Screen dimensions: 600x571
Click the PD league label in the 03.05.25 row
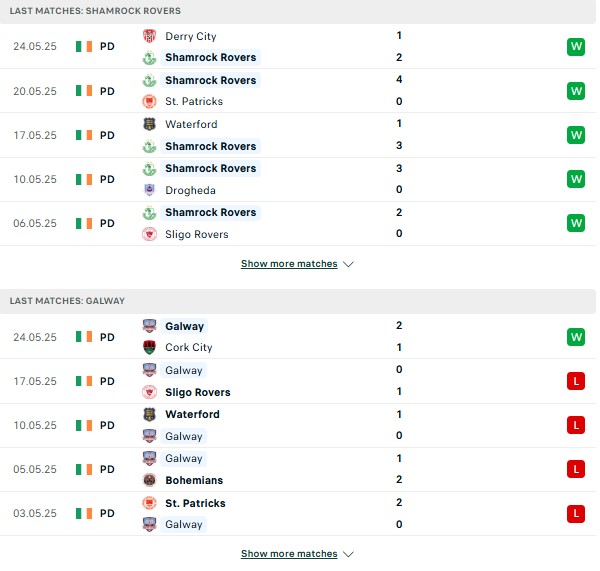pyautogui.click(x=107, y=513)
